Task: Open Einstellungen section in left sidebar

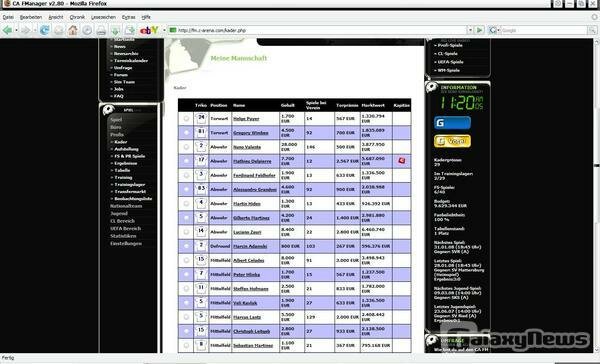Action: point(126,243)
